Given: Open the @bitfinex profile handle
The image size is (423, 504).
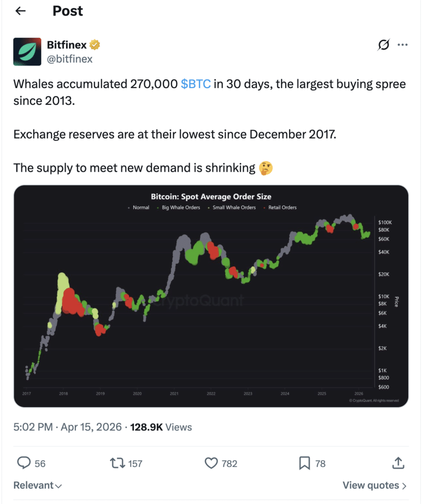Looking at the screenshot, I should [x=70, y=59].
